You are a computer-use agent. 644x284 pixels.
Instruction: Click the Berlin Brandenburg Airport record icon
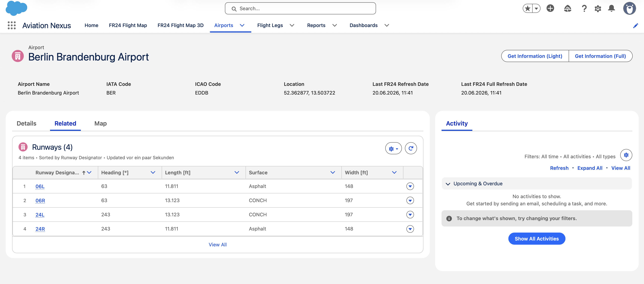coord(18,56)
